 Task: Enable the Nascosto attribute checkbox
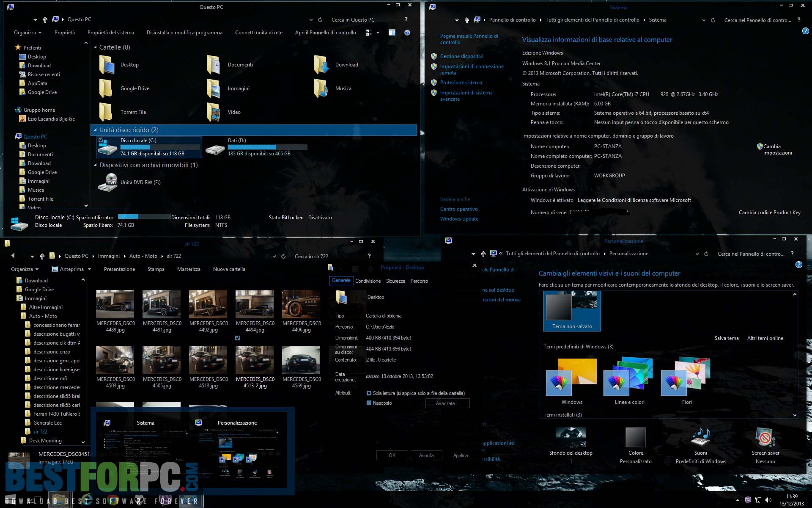[x=369, y=403]
